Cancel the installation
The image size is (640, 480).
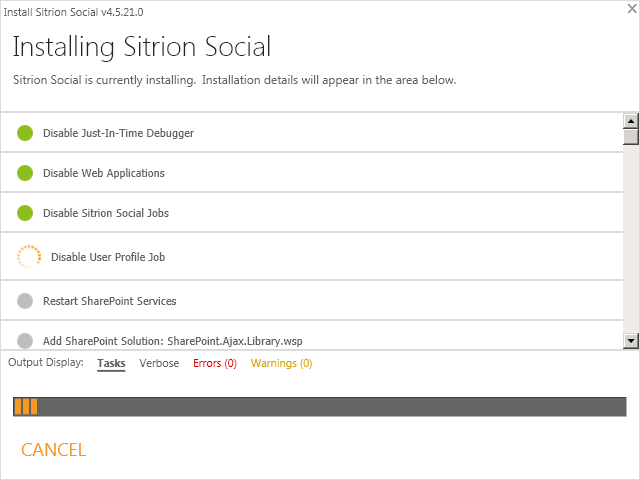pos(53,450)
